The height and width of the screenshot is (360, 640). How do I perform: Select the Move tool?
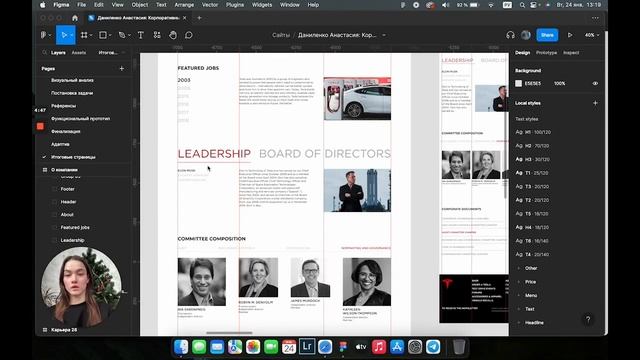[64, 35]
